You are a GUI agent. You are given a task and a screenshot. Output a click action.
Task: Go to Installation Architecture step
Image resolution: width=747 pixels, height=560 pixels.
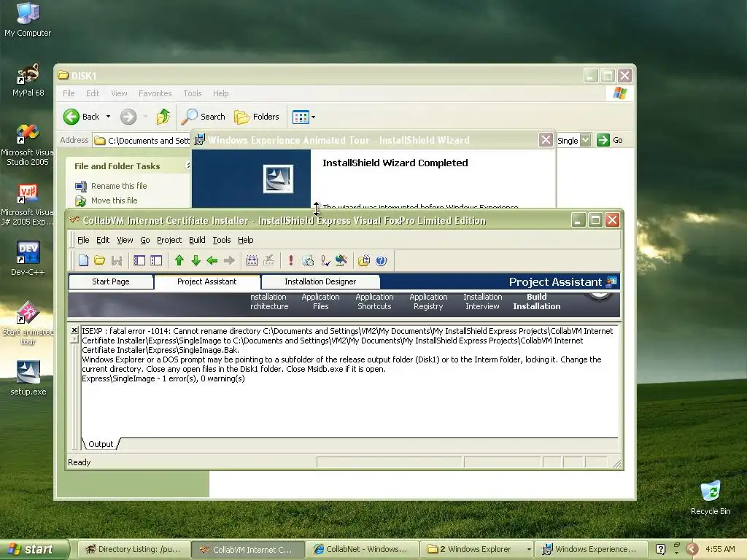pyautogui.click(x=269, y=301)
